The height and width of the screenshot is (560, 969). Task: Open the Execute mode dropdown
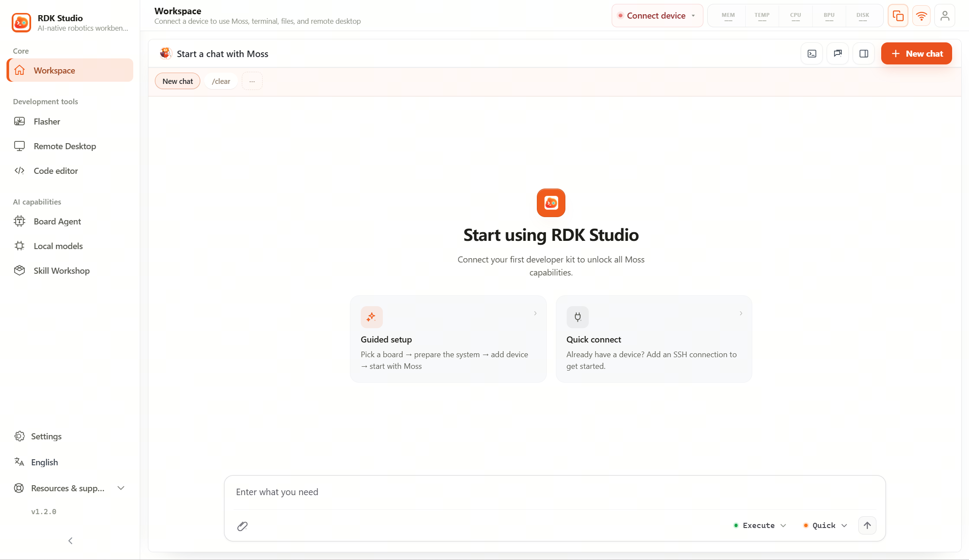coord(760,525)
